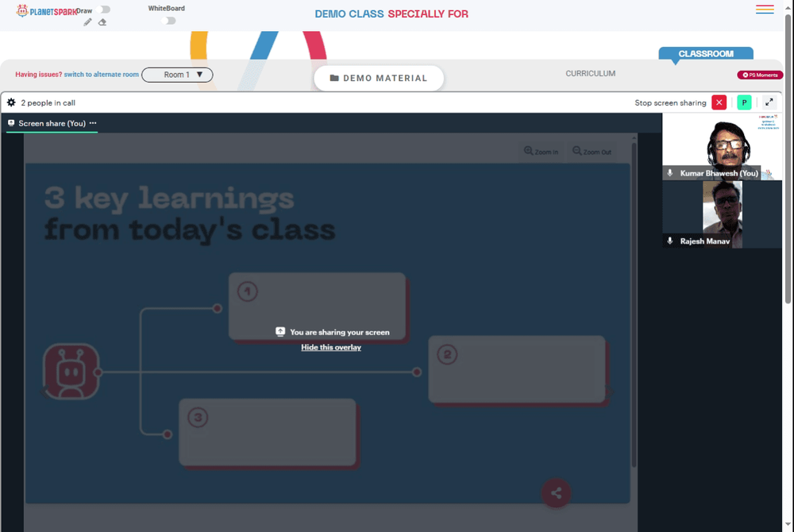The height and width of the screenshot is (532, 794).
Task: Select the pencil draw tool
Action: tap(87, 22)
